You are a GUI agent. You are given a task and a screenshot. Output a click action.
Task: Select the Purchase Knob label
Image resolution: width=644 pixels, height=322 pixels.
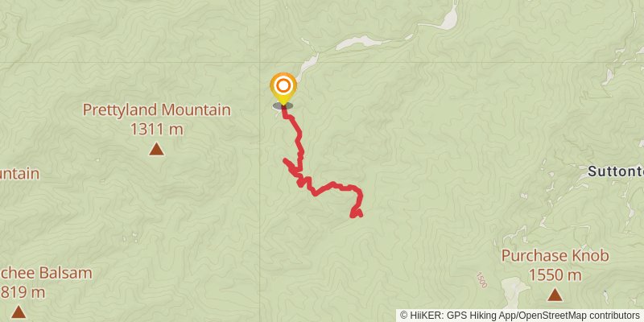[555, 256]
